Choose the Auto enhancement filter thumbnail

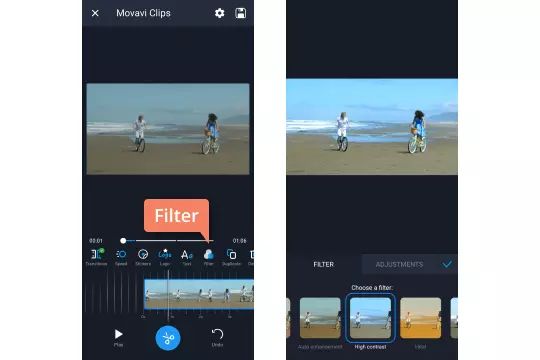tap(320, 318)
